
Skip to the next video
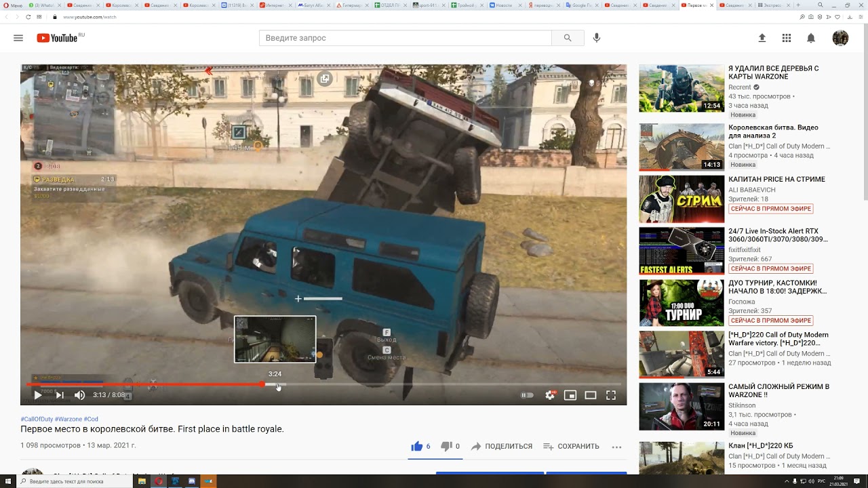(x=60, y=395)
